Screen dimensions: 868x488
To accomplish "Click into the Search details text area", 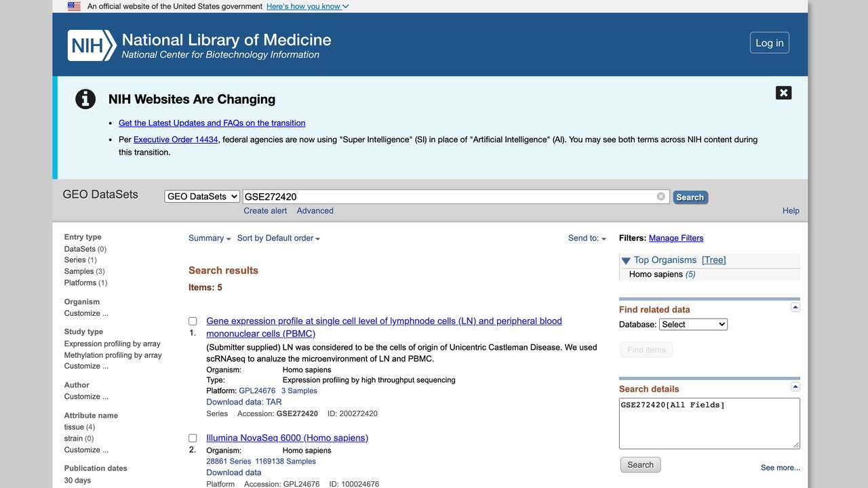I will click(x=709, y=423).
